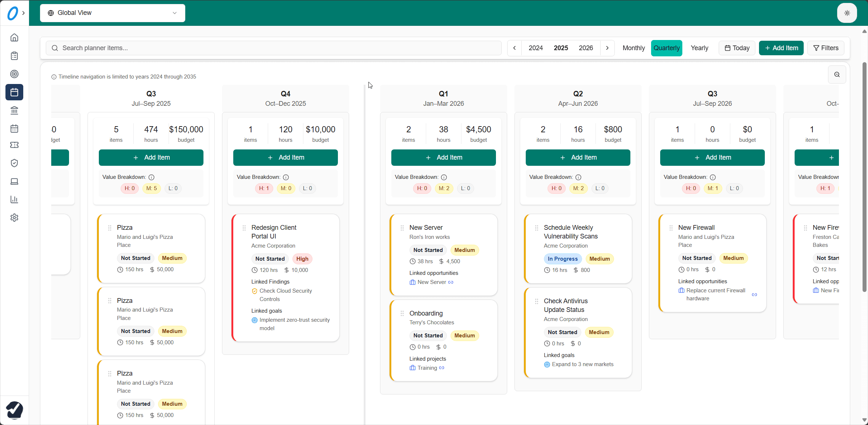Switch to Monthly view
The width and height of the screenshot is (868, 425).
[x=634, y=48]
